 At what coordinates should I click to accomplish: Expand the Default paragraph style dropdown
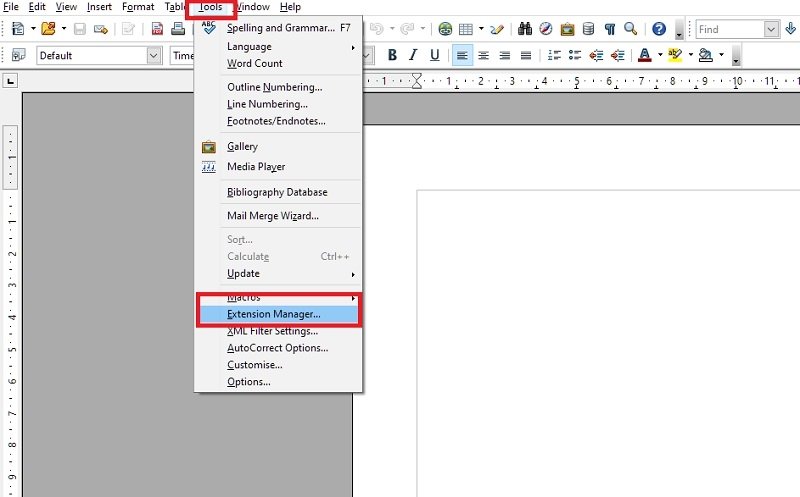(x=154, y=55)
